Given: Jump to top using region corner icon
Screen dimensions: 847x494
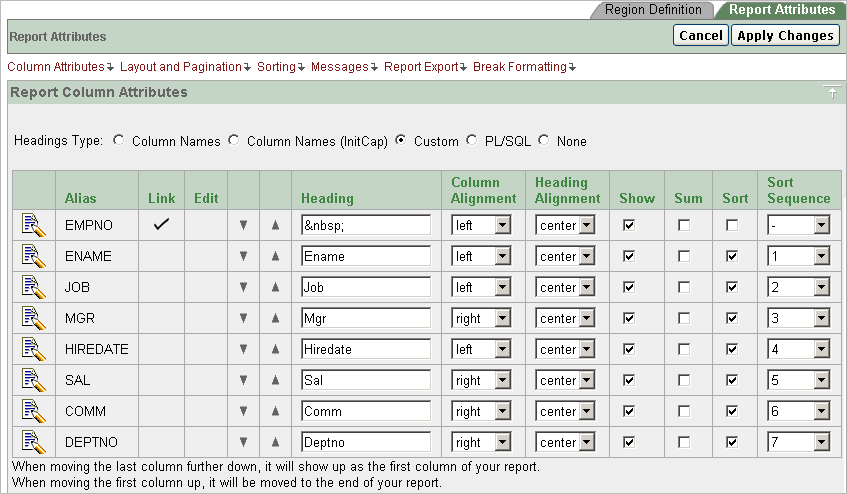Looking at the screenshot, I should (831, 92).
